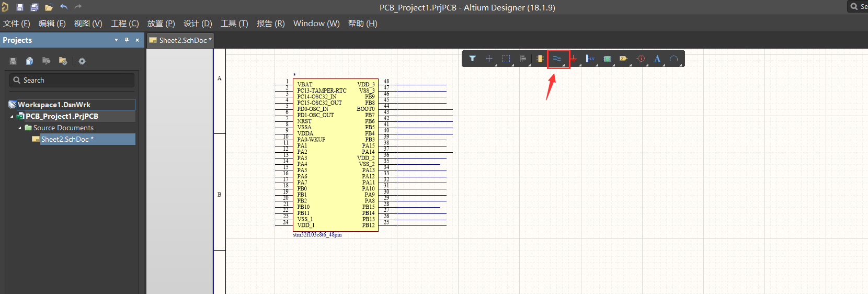The image size is (868, 294).
Task: Select the stm32f103c8t6_48pin component label
Action: [x=317, y=235]
